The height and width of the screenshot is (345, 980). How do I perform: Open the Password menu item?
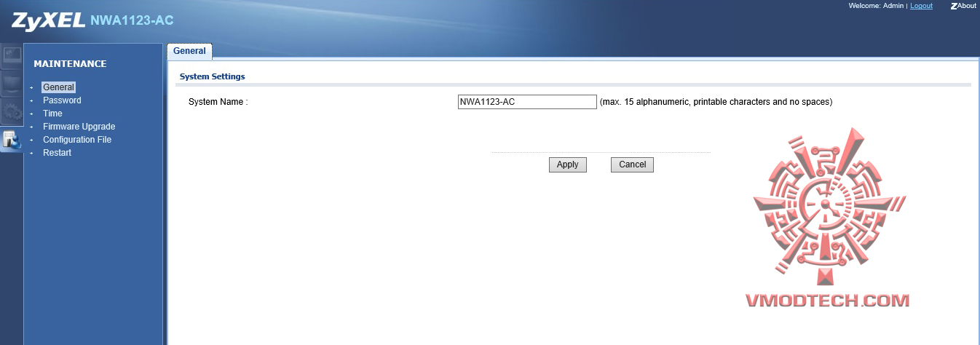(x=62, y=100)
